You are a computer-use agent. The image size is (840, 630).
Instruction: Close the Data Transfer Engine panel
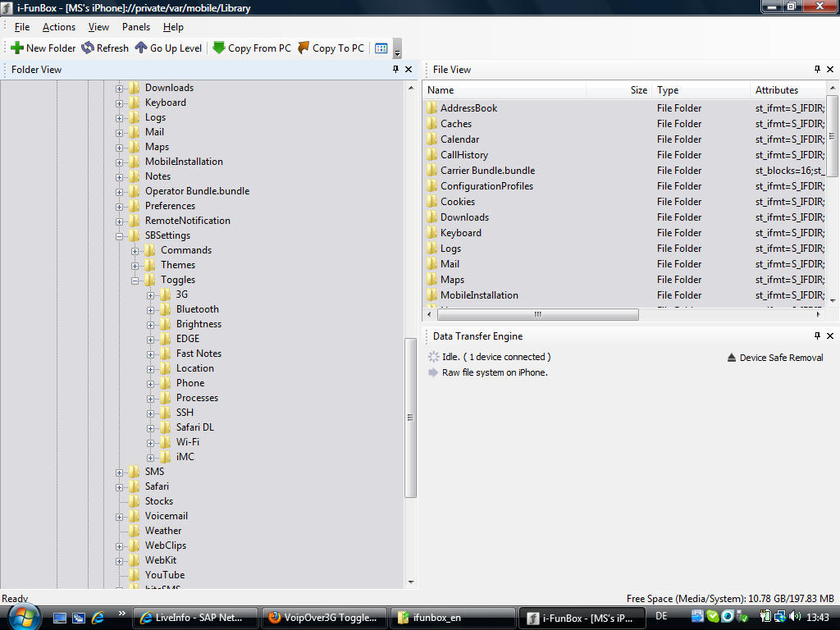[830, 336]
